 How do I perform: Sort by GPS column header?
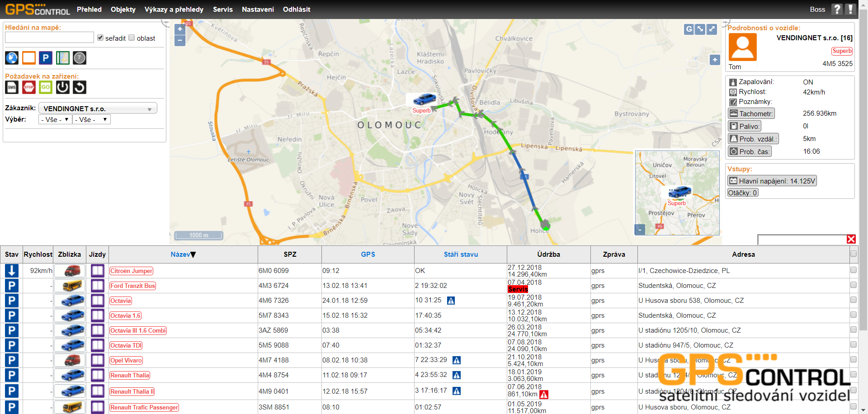368,254
